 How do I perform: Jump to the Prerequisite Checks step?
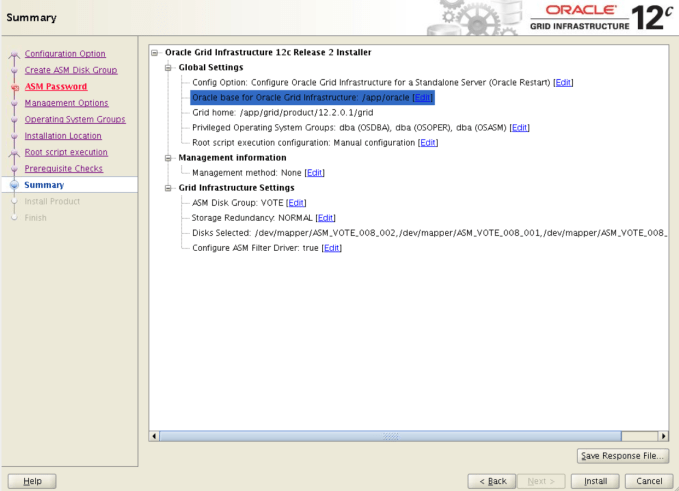pos(63,168)
